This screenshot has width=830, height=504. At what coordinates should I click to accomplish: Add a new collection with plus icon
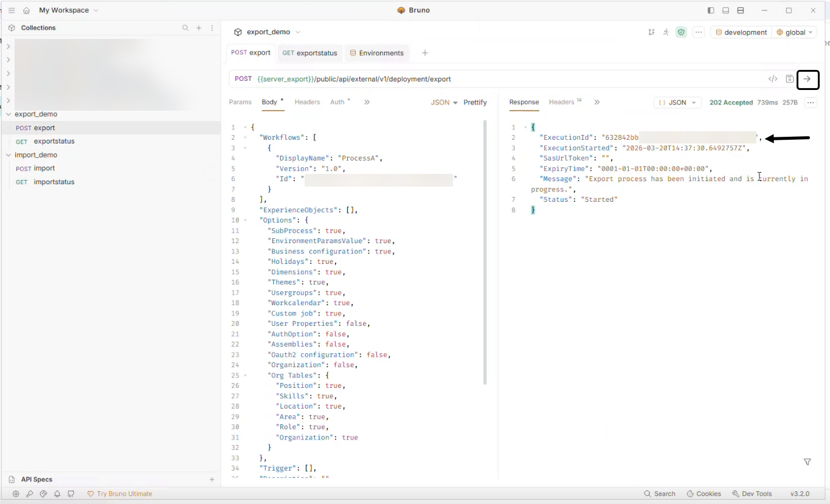(199, 28)
